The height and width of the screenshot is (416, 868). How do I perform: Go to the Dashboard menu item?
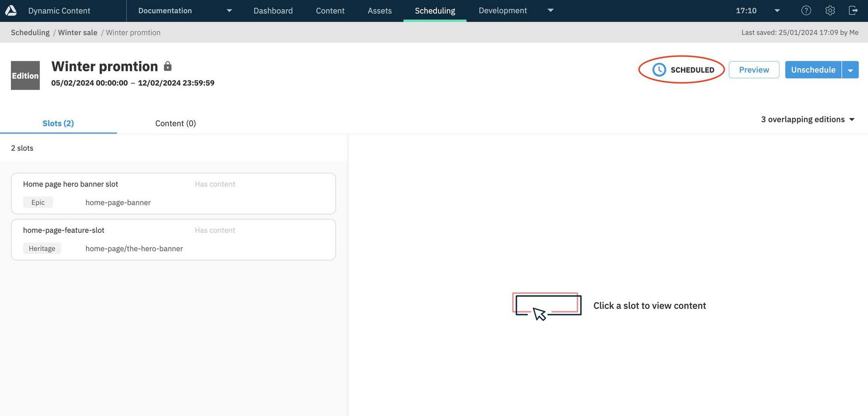(273, 11)
